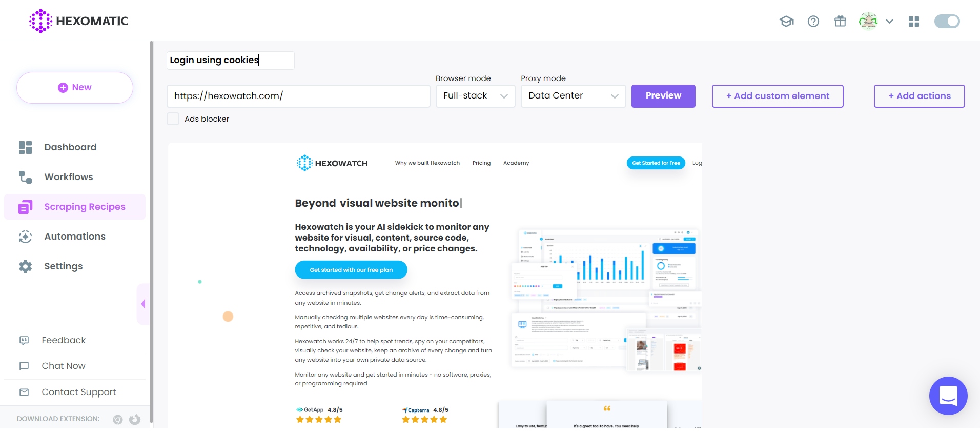The width and height of the screenshot is (980, 432).
Task: Click the URL input field
Action: [x=298, y=96]
